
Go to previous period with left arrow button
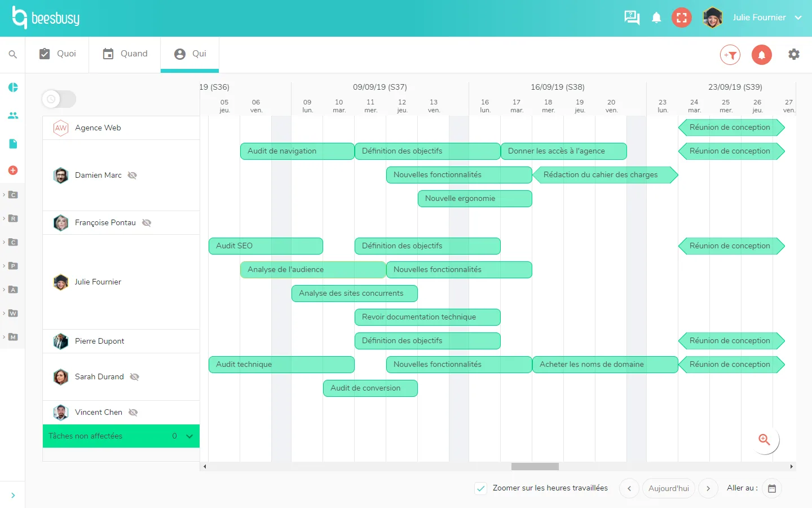[x=629, y=488]
